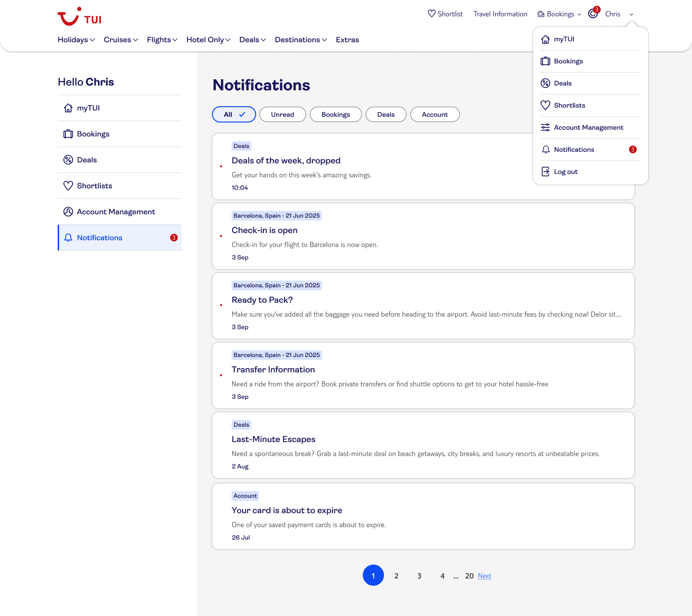The height and width of the screenshot is (616, 692).
Task: Click current page 1 button
Action: (x=373, y=575)
